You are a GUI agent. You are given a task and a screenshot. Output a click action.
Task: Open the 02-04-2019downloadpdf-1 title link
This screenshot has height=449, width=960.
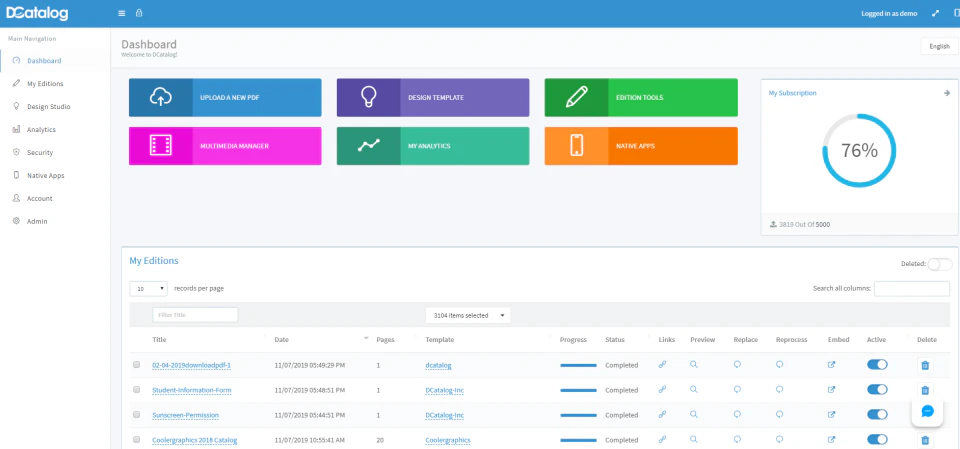[192, 365]
